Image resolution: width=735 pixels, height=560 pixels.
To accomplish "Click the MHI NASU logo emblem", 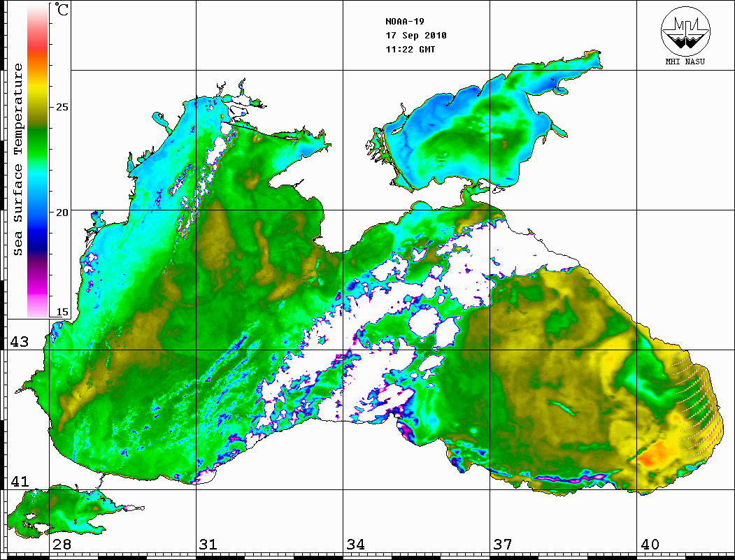I will point(685,31).
